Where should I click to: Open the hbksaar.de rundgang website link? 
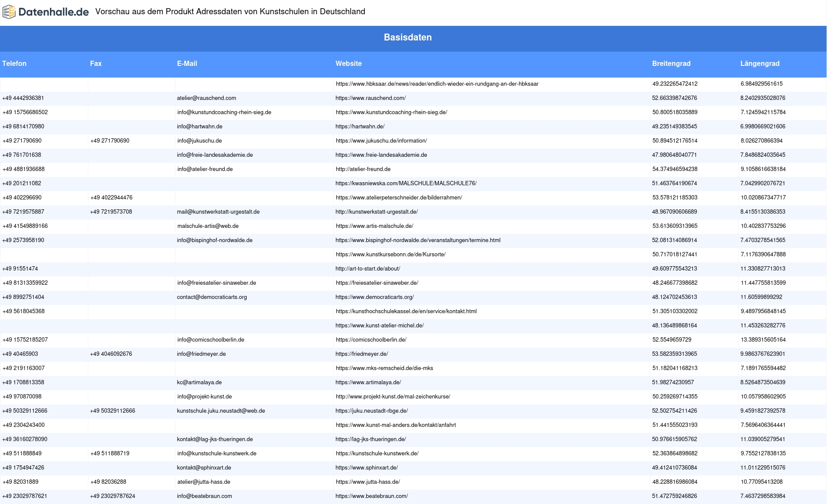437,84
